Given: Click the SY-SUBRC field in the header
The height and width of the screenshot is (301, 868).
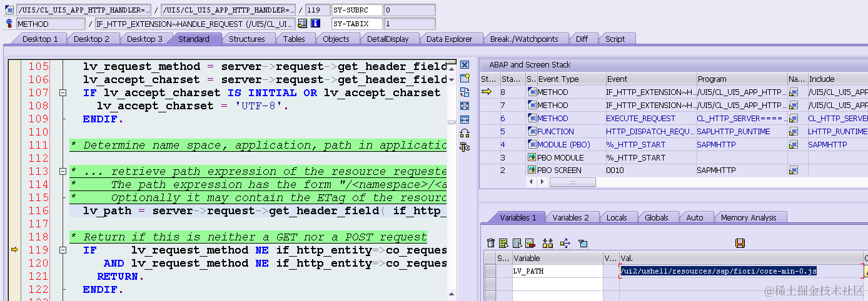Looking at the screenshot, I should pos(356,10).
